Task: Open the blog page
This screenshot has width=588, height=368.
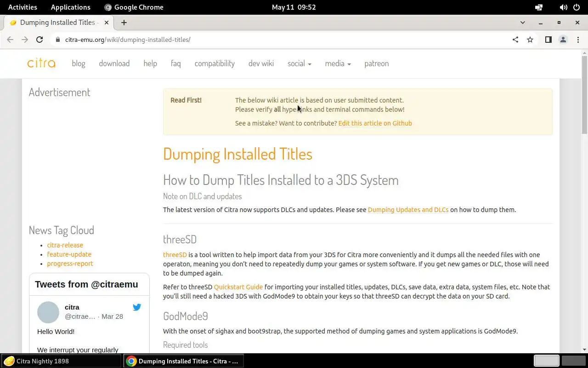Action: click(79, 63)
